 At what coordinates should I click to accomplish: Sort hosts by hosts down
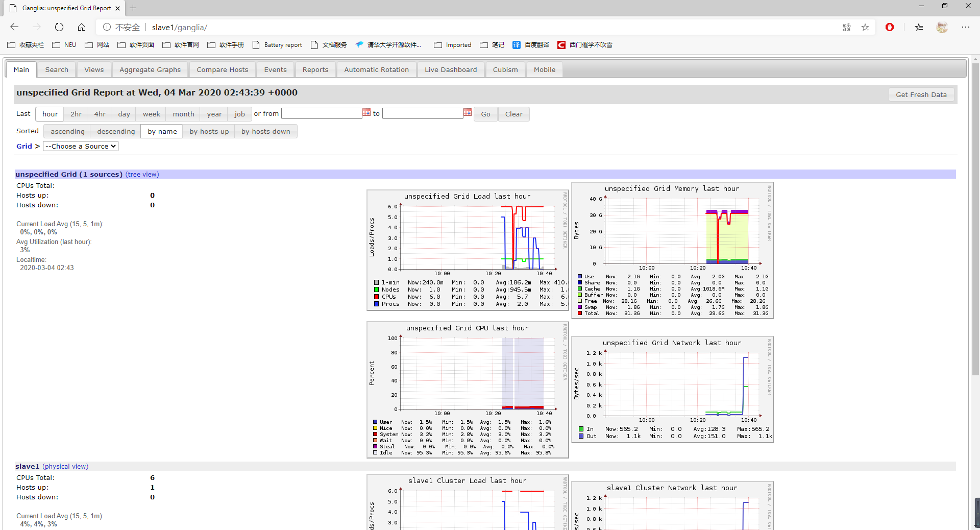click(266, 131)
